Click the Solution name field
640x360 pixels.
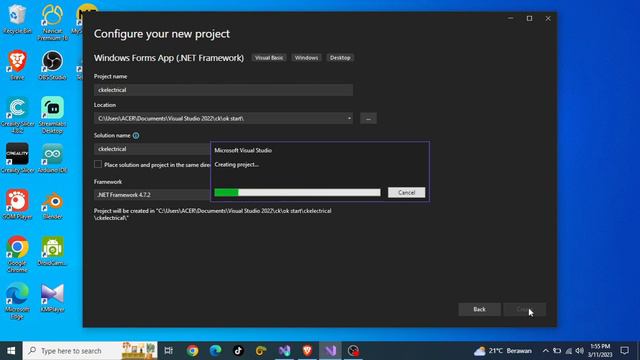click(152, 149)
